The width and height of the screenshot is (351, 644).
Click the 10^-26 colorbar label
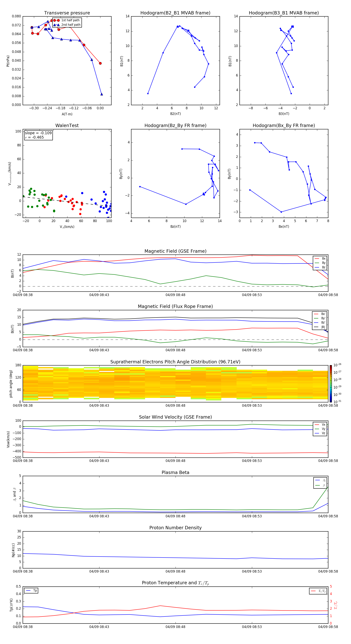(337, 365)
